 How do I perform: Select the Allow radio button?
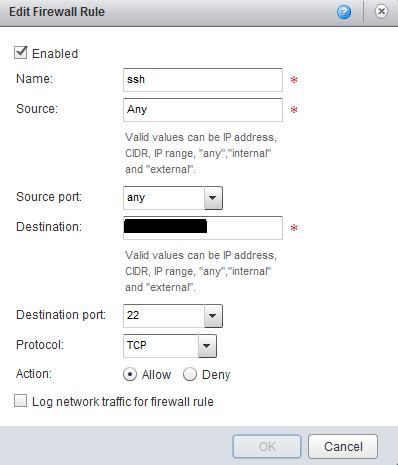(130, 374)
